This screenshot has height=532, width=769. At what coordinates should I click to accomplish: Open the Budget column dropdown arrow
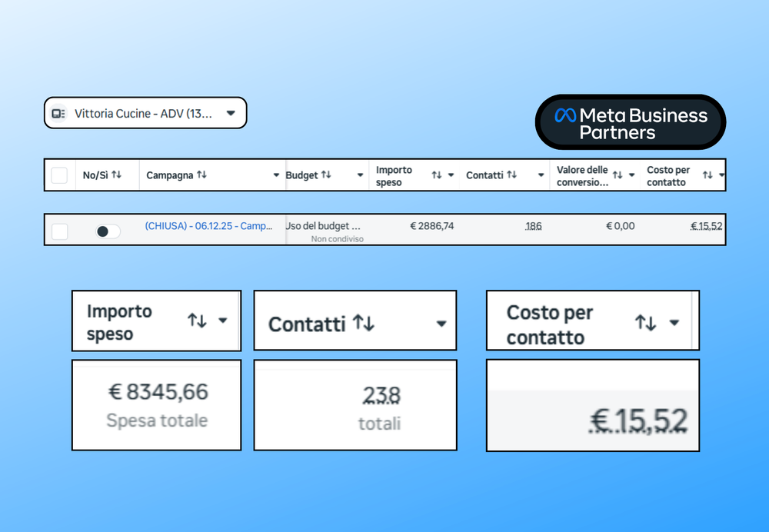(x=360, y=175)
